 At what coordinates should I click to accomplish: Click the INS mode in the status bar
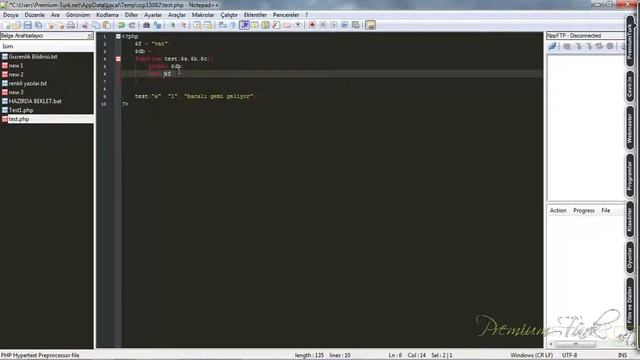coord(622,356)
